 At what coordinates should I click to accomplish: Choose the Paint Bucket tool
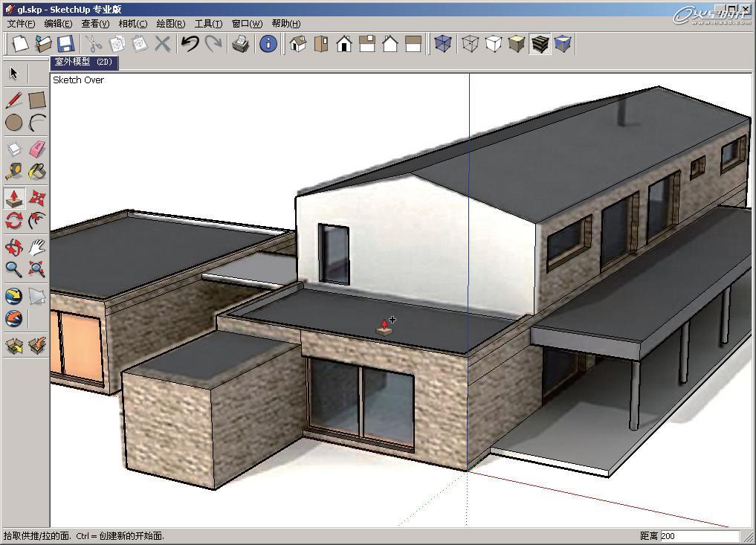[x=37, y=171]
